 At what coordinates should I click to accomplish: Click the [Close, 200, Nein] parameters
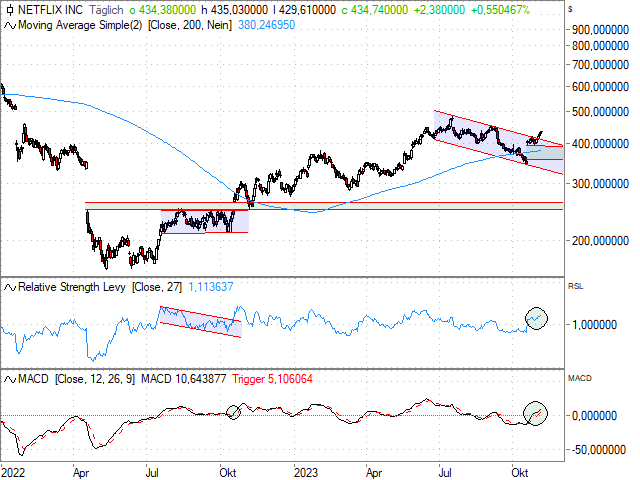190,25
